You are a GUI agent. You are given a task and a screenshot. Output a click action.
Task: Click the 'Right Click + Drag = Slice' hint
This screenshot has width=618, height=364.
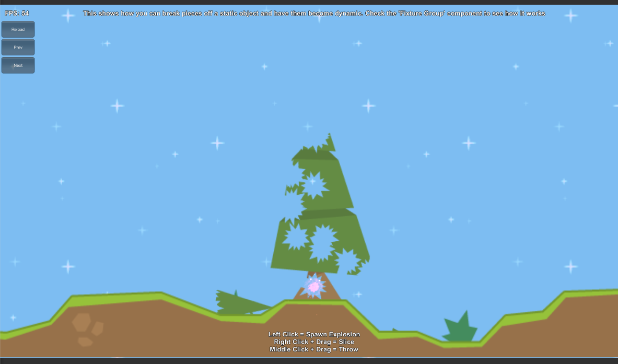pyautogui.click(x=314, y=342)
